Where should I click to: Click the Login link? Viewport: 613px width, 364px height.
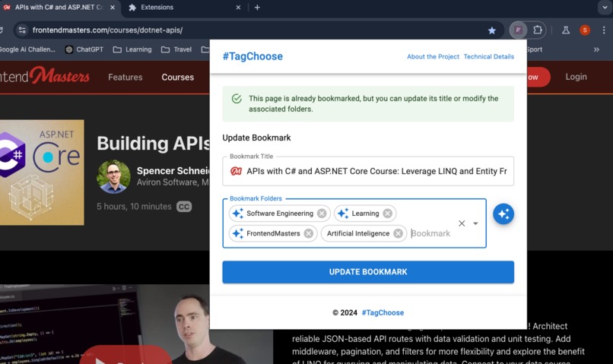pos(576,77)
